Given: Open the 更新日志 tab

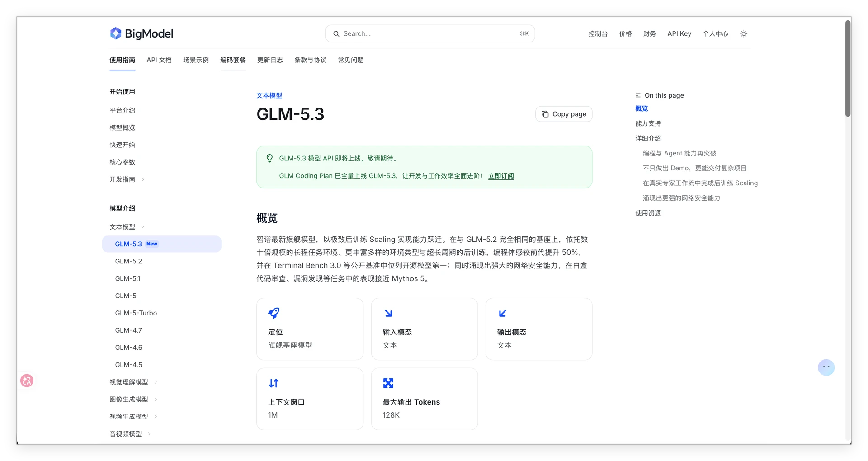Looking at the screenshot, I should click(270, 60).
